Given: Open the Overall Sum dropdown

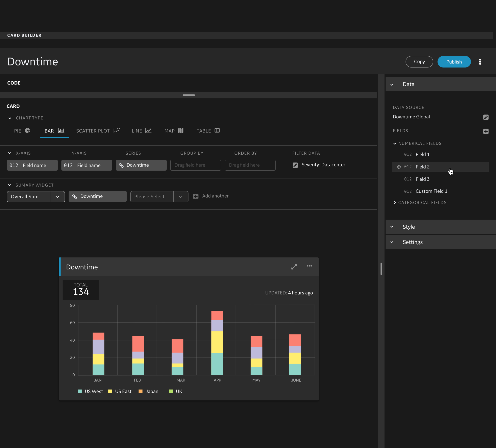Looking at the screenshot, I should pyautogui.click(x=57, y=197).
